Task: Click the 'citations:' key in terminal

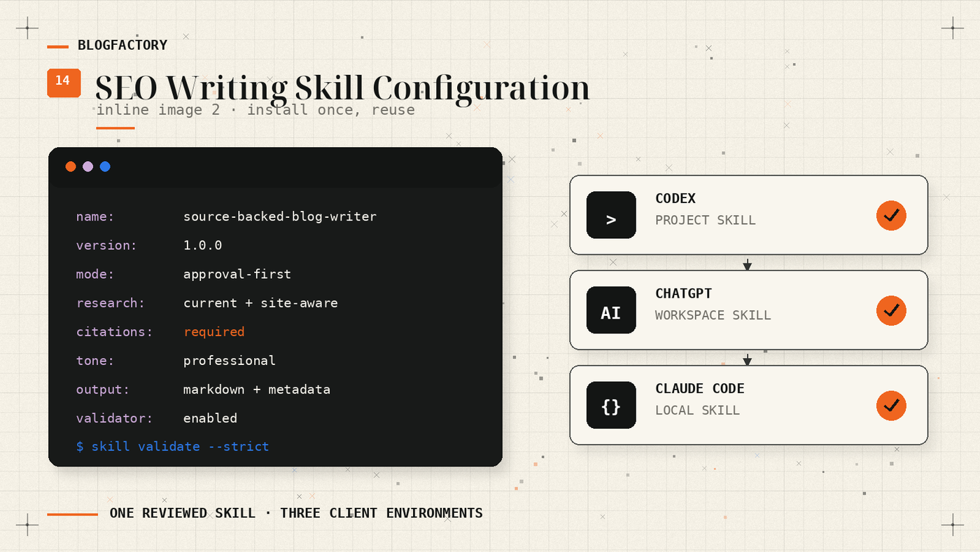Action: [115, 332]
